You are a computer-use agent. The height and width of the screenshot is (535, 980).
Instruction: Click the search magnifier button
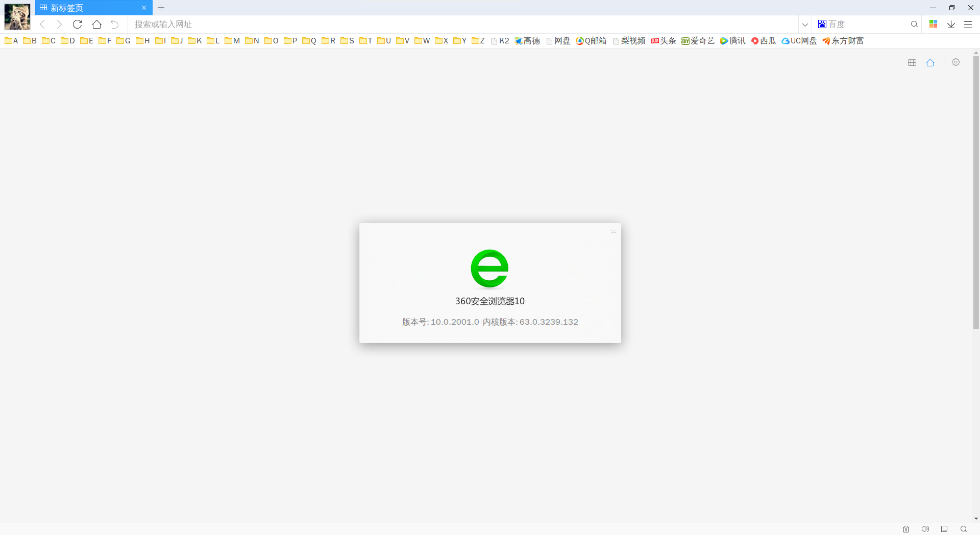[914, 24]
